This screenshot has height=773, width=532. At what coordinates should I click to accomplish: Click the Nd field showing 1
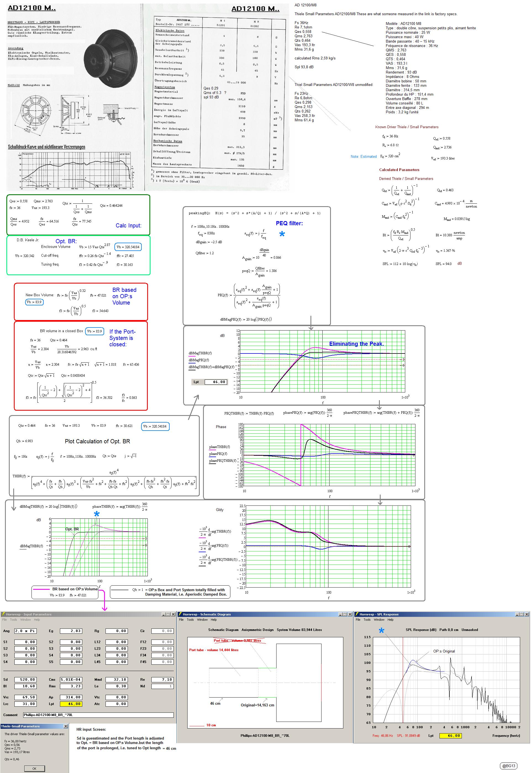162,686
